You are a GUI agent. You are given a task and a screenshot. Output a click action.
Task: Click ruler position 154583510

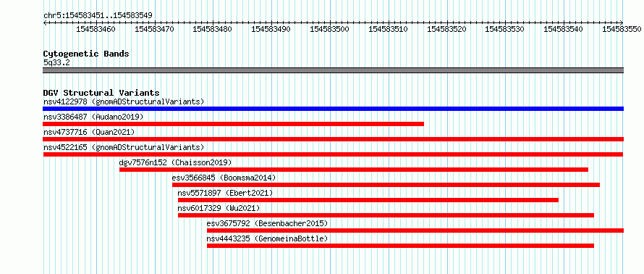[x=389, y=29]
